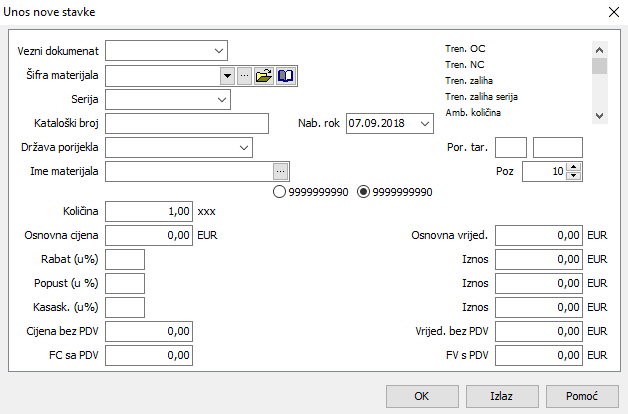Click the Rabat (u%) input box
Screen dimensions: 628x414
125,259
